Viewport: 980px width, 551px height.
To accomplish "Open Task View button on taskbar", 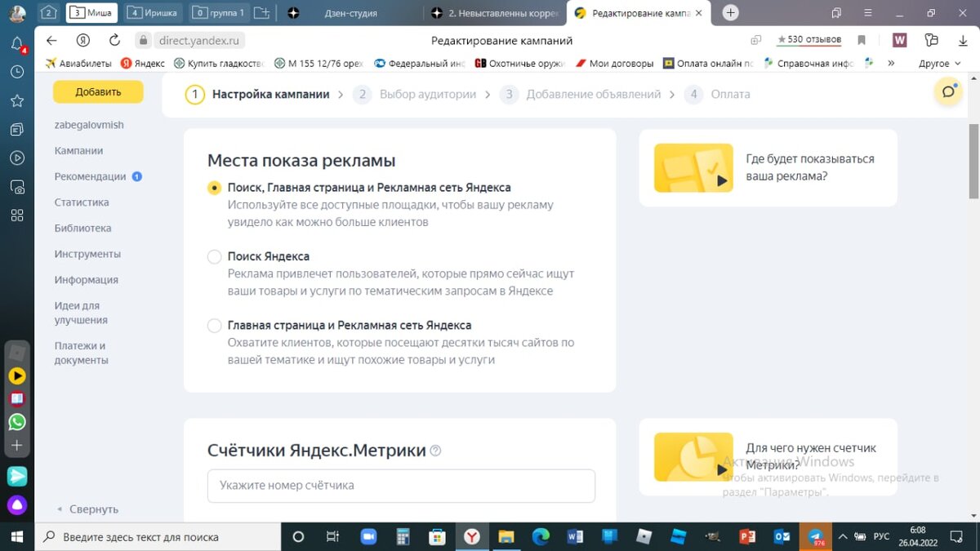I will pos(332,536).
